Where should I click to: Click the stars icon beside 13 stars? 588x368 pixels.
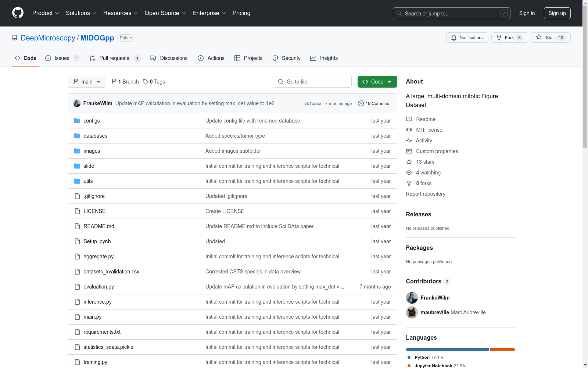pyautogui.click(x=409, y=162)
